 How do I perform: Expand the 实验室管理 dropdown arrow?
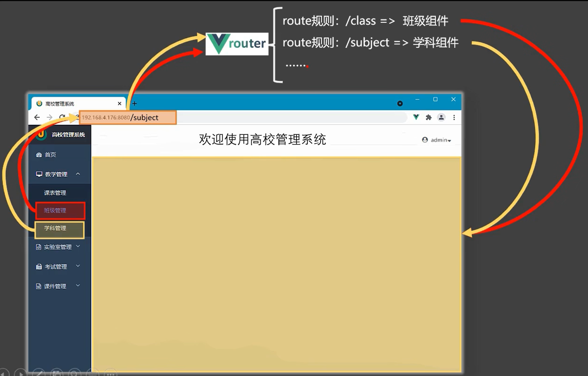click(x=78, y=246)
